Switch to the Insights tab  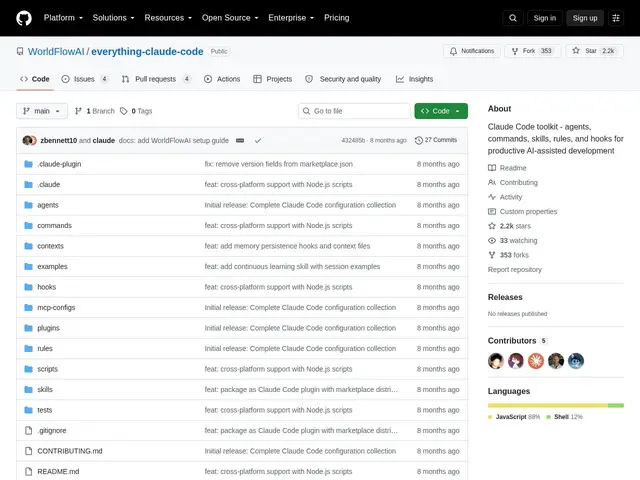(414, 79)
